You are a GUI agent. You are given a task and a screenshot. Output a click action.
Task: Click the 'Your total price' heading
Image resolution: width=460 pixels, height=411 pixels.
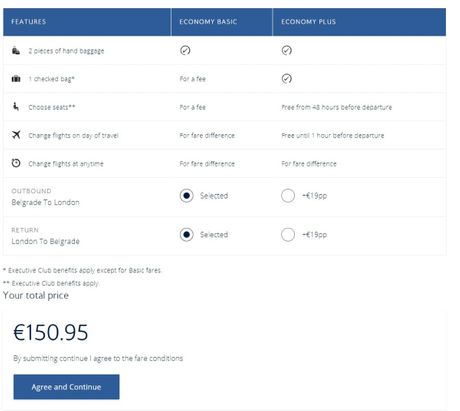(x=36, y=295)
